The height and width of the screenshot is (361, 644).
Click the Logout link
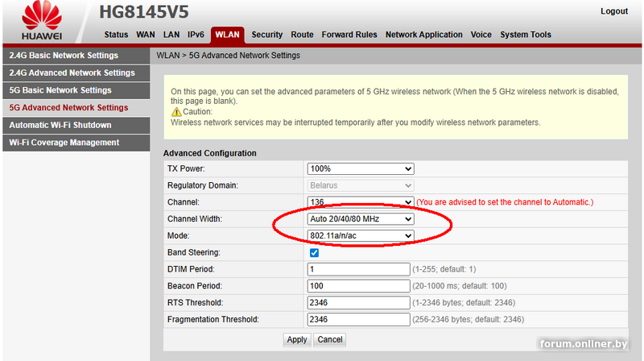614,11
